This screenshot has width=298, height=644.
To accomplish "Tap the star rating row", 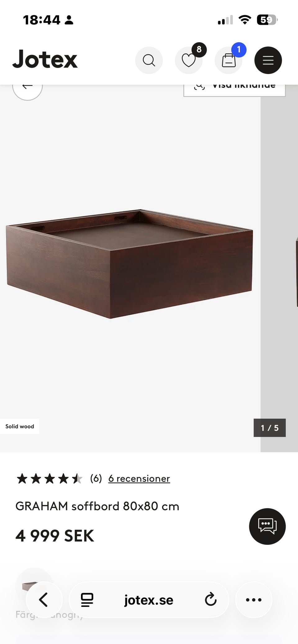I will 49,479.
